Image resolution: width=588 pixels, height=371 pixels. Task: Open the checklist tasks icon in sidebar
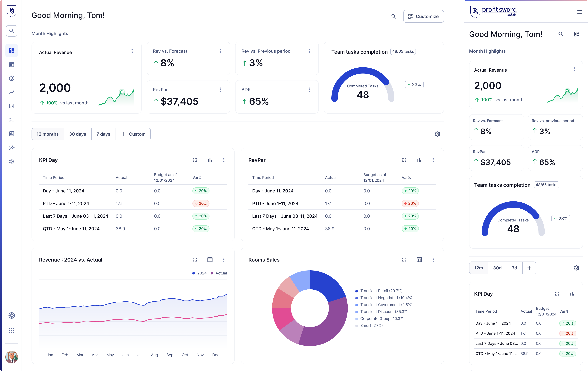point(12,120)
